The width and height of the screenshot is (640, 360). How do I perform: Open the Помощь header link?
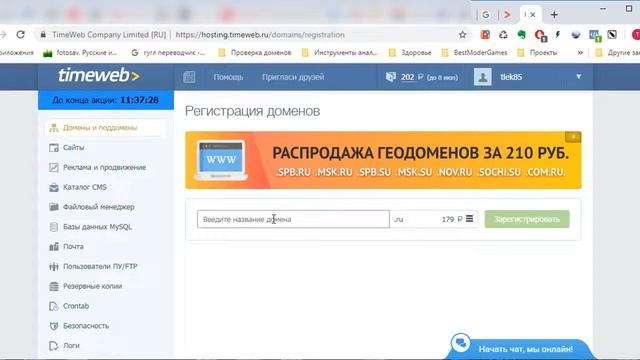point(228,77)
